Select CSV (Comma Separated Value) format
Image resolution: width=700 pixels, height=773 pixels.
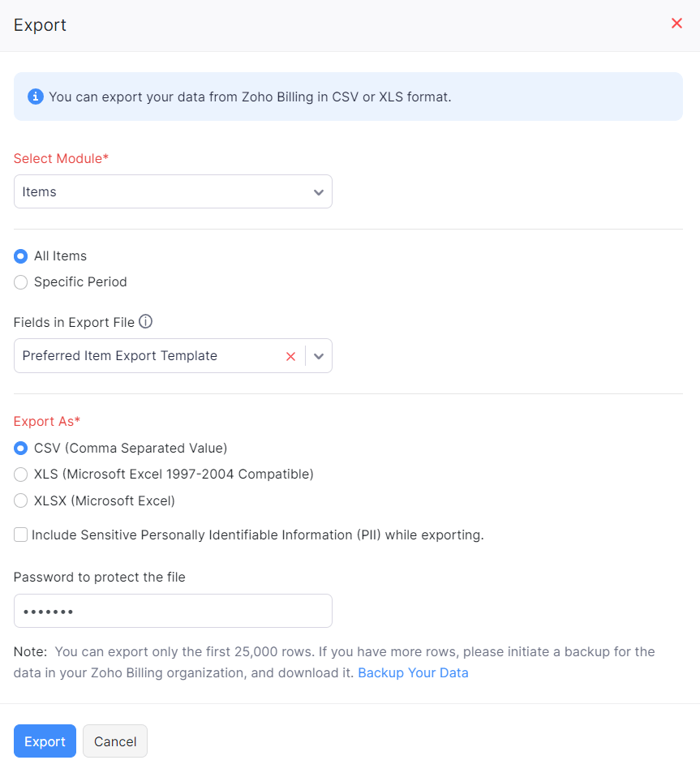21,449
